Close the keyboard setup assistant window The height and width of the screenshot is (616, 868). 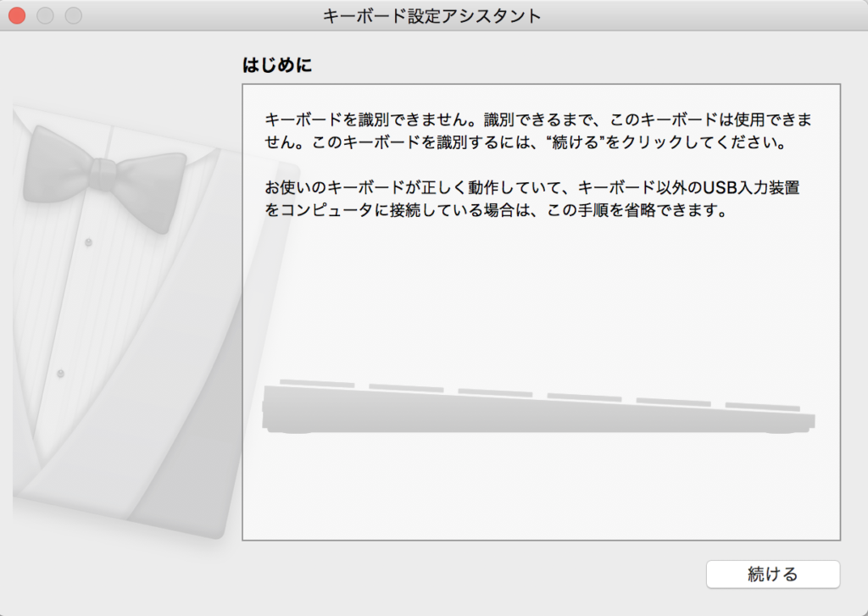coord(17,15)
